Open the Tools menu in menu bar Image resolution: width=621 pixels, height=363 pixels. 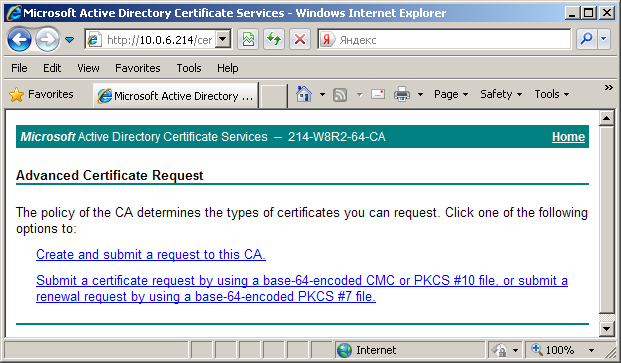(189, 68)
